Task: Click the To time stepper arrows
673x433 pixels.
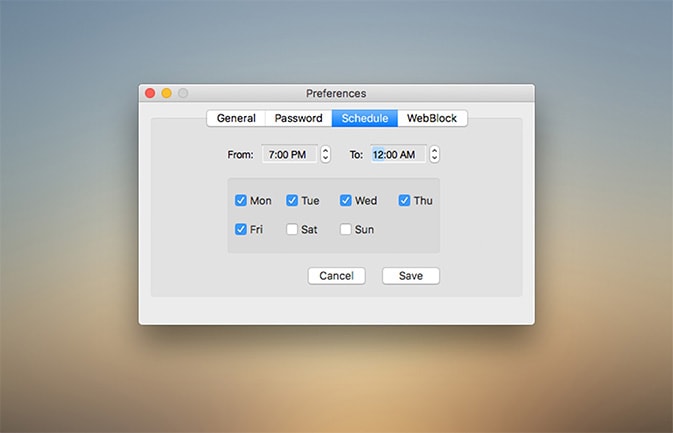Action: pyautogui.click(x=434, y=154)
